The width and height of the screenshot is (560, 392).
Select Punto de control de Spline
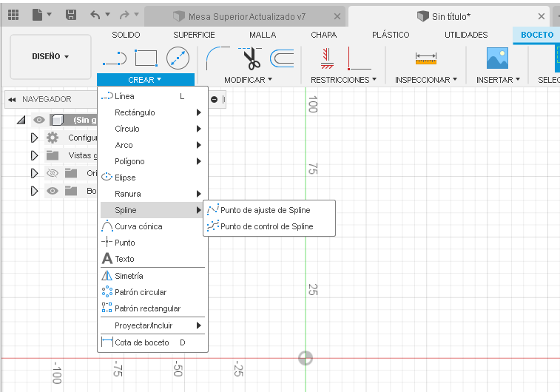269,226
